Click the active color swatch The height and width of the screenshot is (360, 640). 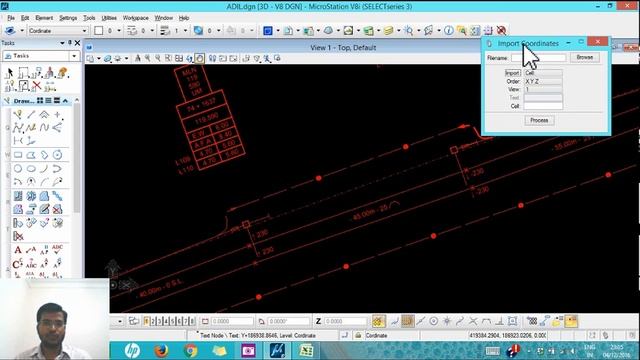coord(99,31)
